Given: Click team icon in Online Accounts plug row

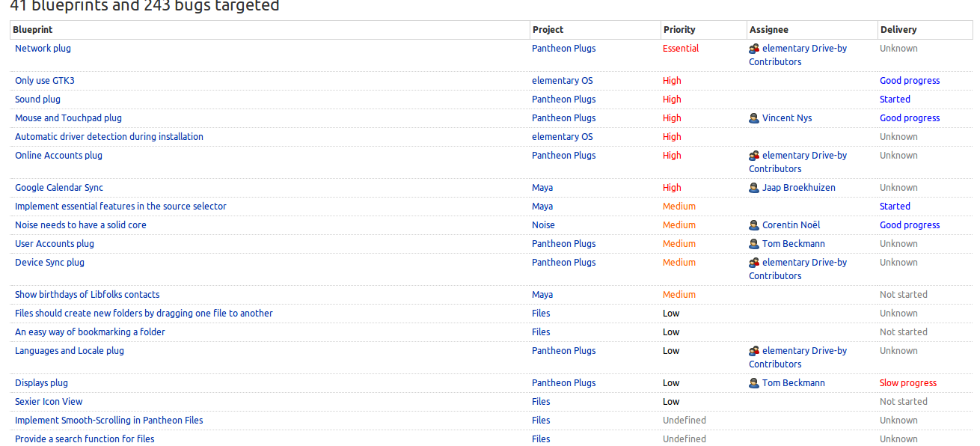Looking at the screenshot, I should [x=754, y=156].
